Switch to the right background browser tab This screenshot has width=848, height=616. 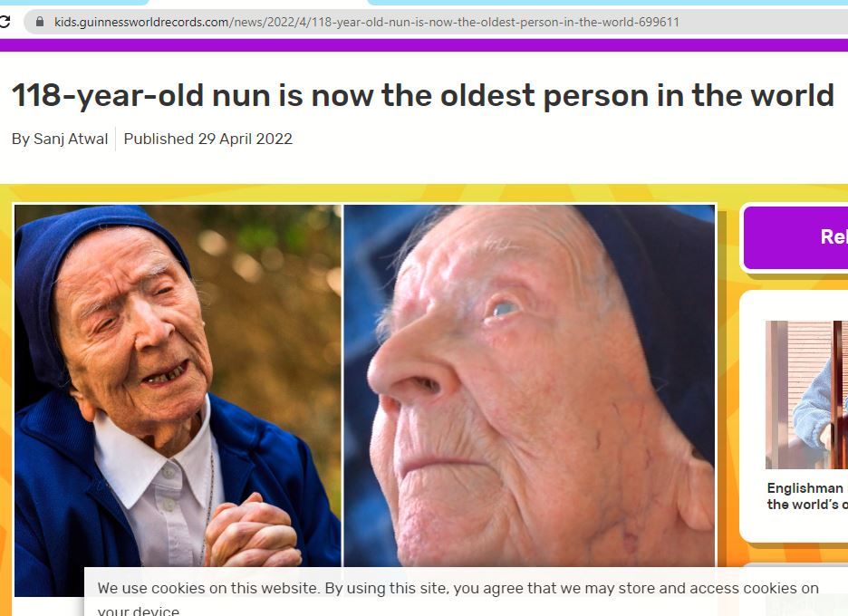click(608, 2)
